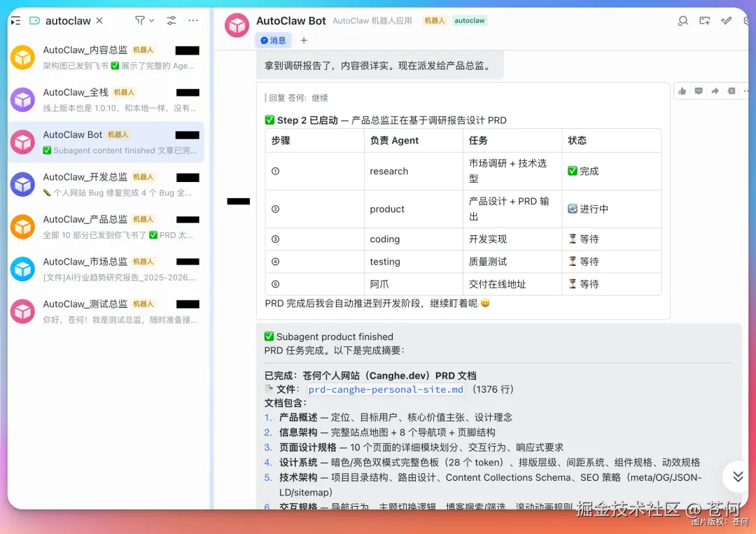Open search in the AutoClaw Bot chat
The height and width of the screenshot is (534, 756).
tap(682, 21)
